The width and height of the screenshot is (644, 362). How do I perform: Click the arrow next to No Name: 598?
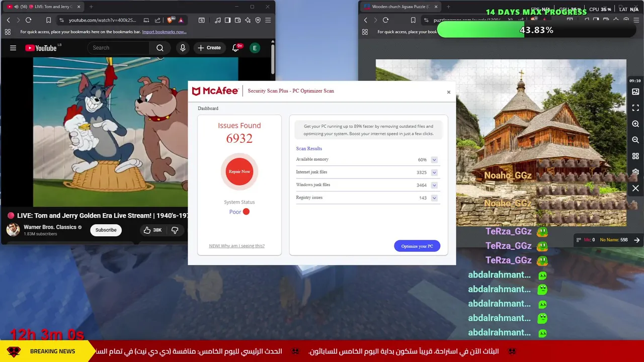point(636,240)
